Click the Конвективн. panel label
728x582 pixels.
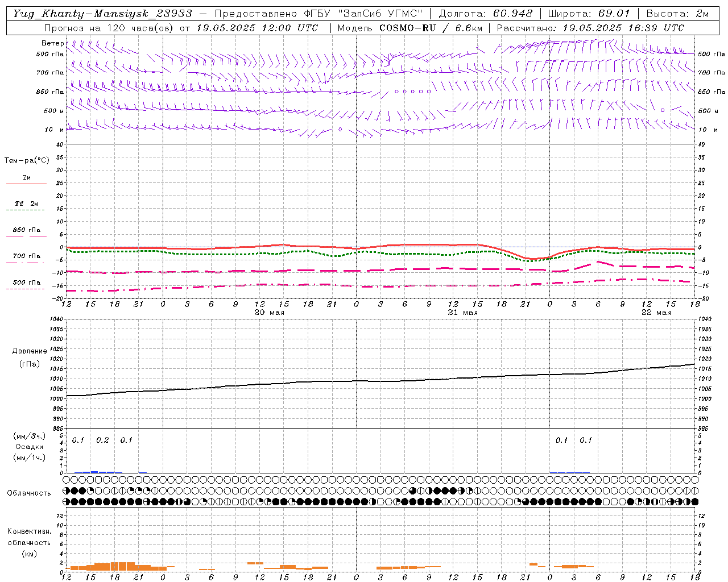coord(29,531)
